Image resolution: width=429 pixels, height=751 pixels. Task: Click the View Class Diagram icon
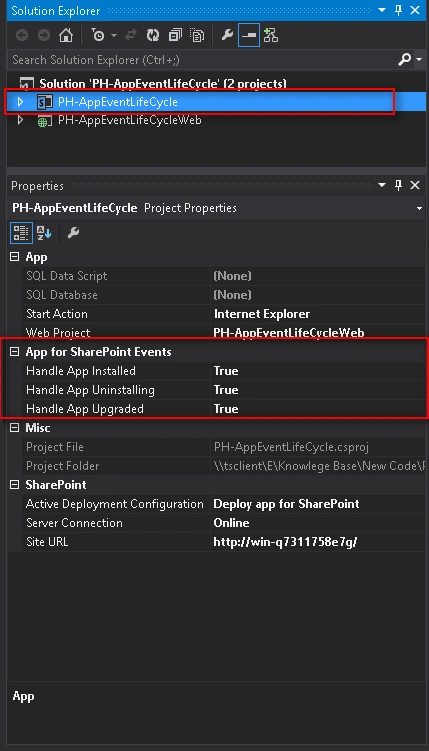tap(271, 35)
